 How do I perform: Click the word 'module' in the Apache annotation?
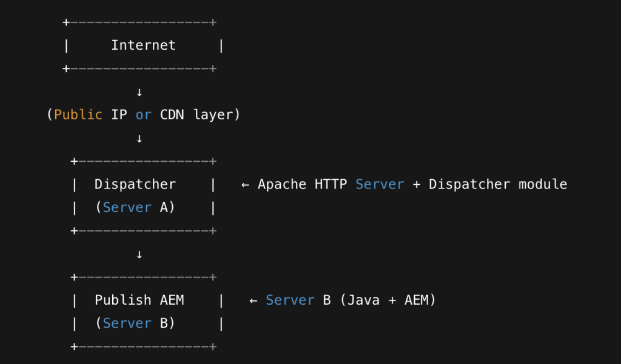tap(543, 184)
